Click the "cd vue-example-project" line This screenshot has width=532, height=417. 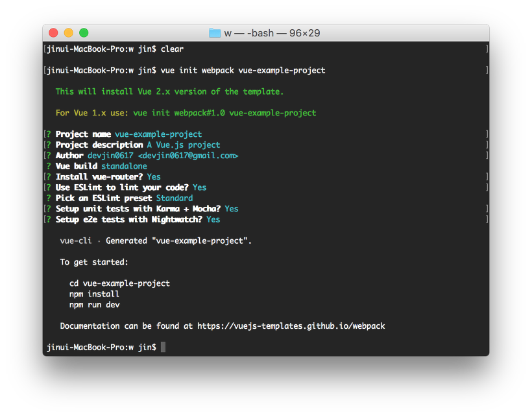tap(119, 283)
